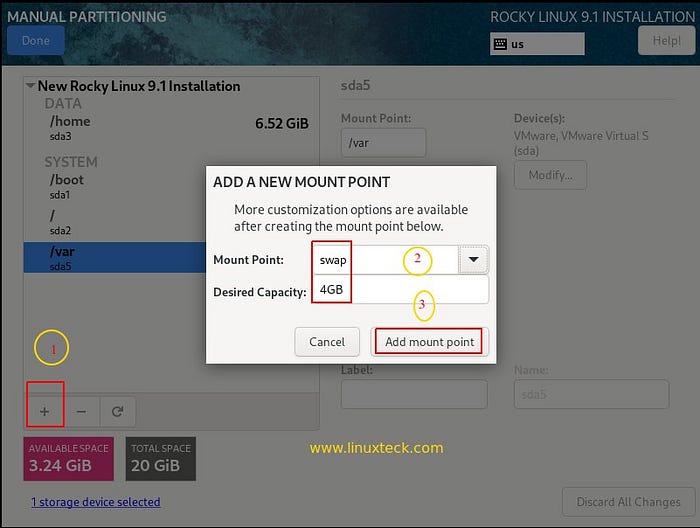Open the Mount Point dropdown arrow
The image size is (700, 528).
473,259
